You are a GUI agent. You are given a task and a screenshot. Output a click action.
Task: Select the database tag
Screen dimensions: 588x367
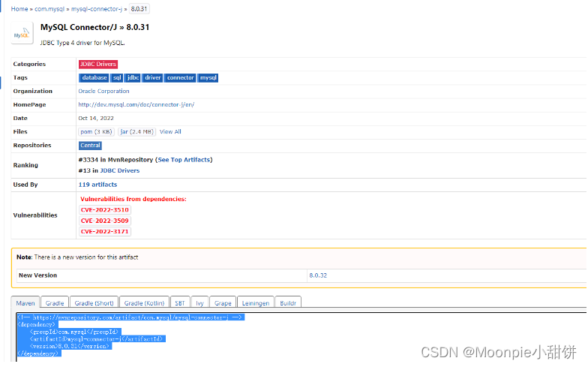pyautogui.click(x=94, y=78)
